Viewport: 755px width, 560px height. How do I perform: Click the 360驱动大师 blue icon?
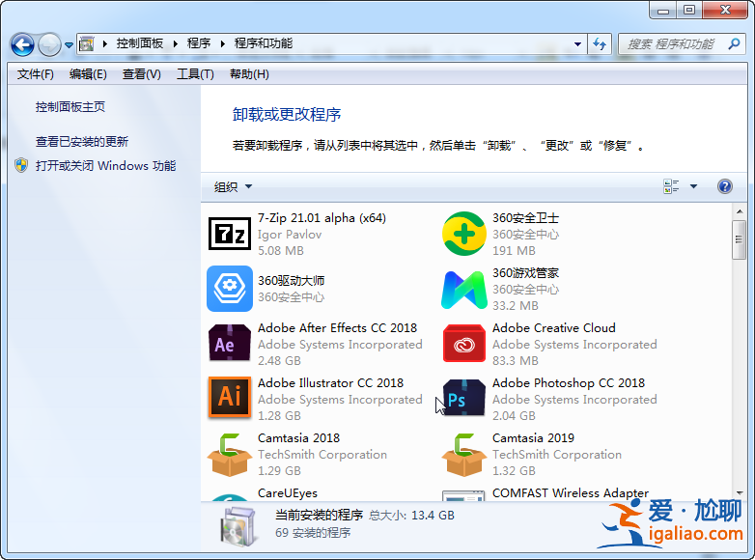(x=229, y=289)
